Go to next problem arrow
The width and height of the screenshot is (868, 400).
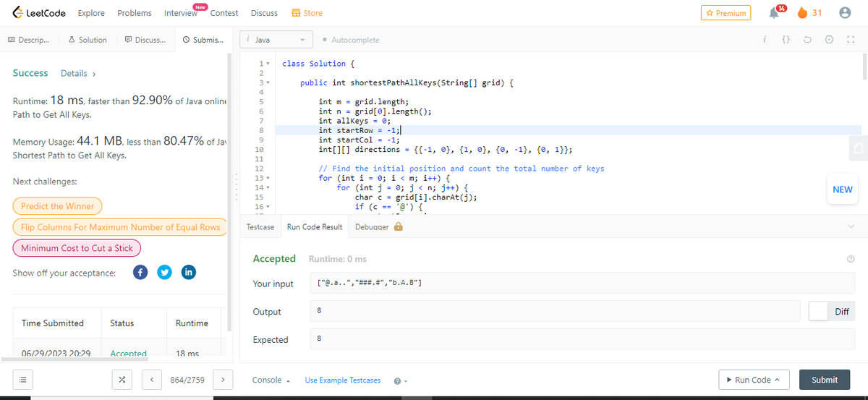(x=224, y=380)
